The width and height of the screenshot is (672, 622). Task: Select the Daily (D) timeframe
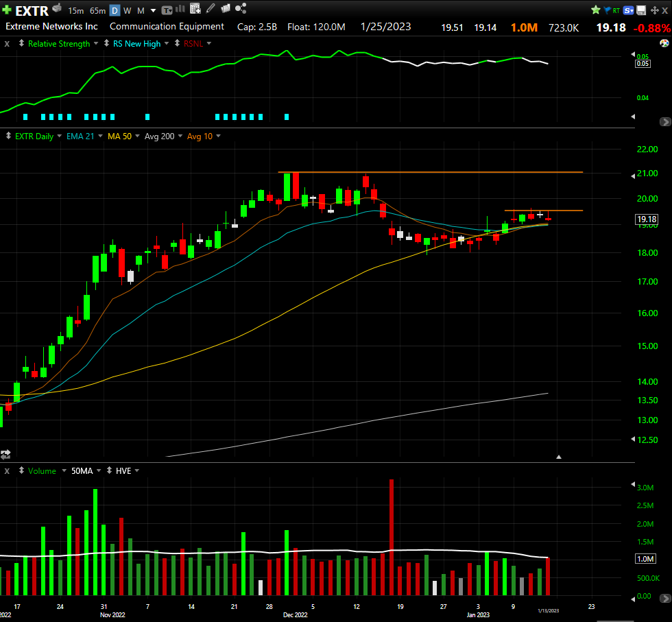(x=115, y=11)
